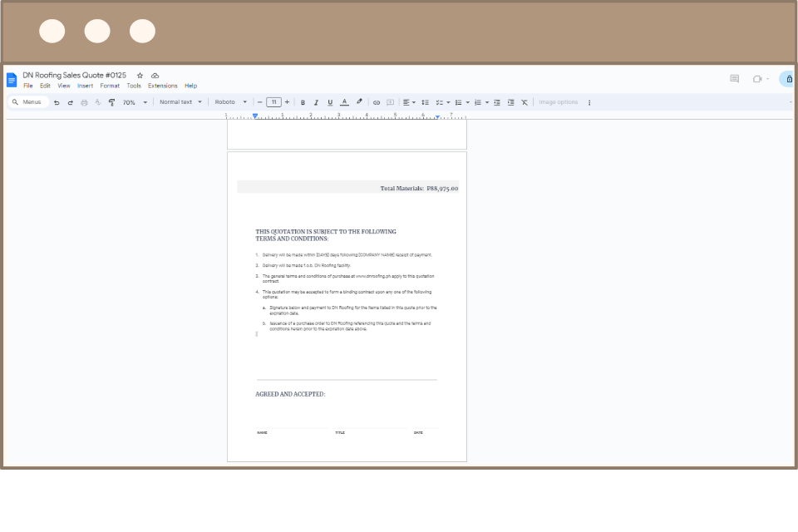Click the 'Delivery will be made f.o.b.' list item
Image resolution: width=798 pixels, height=532 pixels.
(307, 265)
